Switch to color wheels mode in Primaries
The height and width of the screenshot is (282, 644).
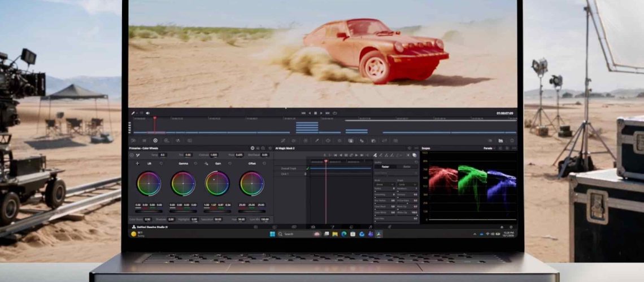[x=253, y=148]
